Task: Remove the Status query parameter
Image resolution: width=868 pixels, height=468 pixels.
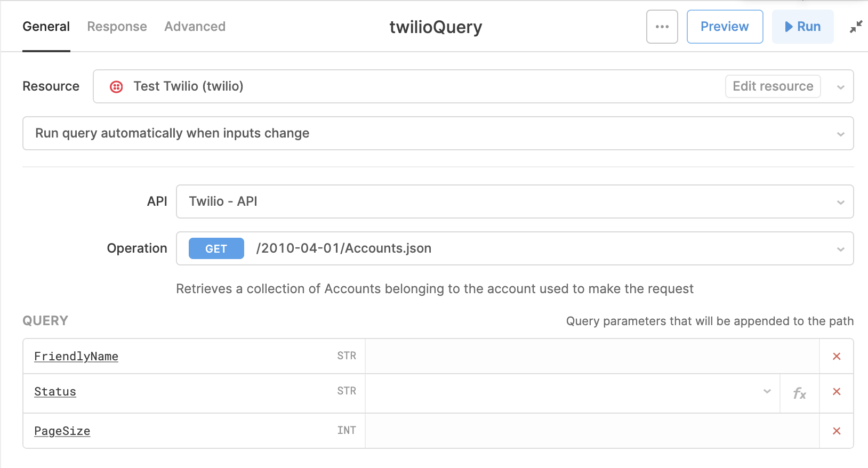Action: pyautogui.click(x=837, y=392)
